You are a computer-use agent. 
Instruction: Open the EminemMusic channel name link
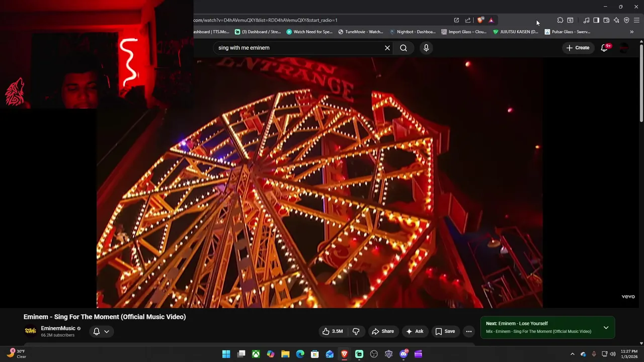click(x=58, y=328)
